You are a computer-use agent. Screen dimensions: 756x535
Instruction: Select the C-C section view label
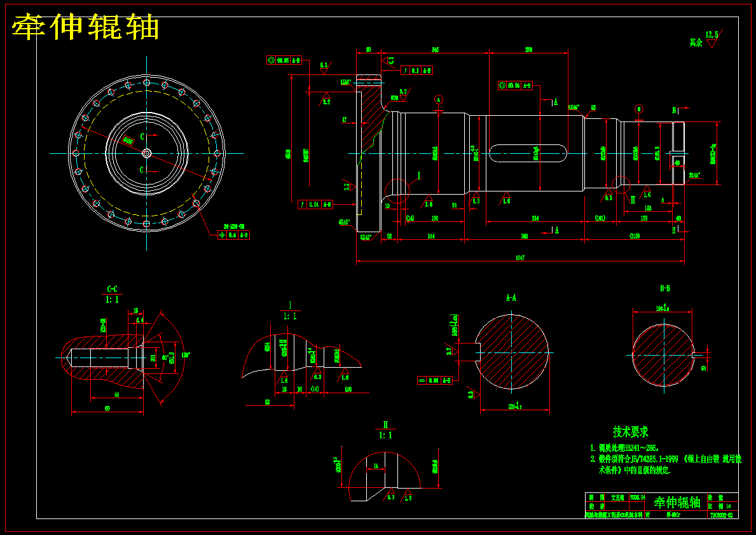[112, 289]
